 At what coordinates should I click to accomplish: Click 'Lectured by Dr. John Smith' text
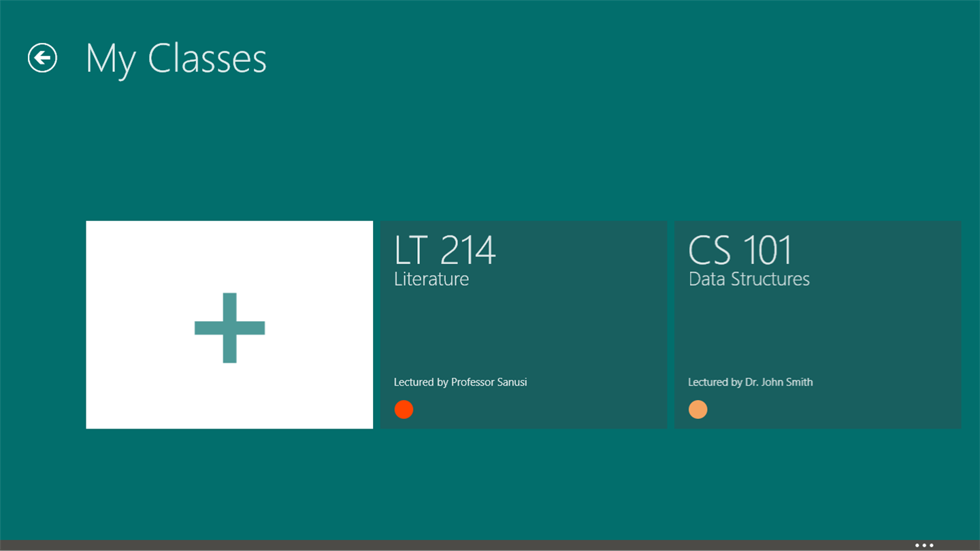pyautogui.click(x=751, y=382)
